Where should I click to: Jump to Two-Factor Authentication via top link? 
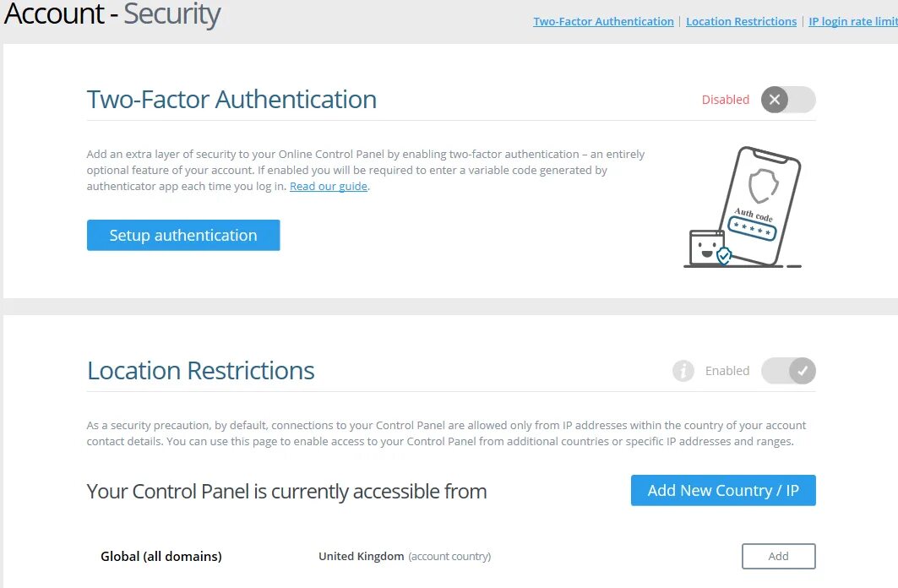(x=603, y=22)
